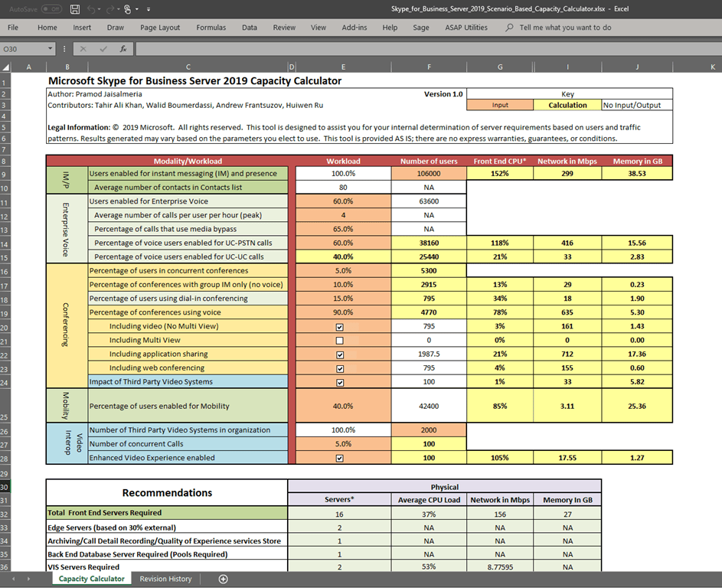This screenshot has height=588, width=722.
Task: Toggle the AutoSave switch
Action: [51, 9]
